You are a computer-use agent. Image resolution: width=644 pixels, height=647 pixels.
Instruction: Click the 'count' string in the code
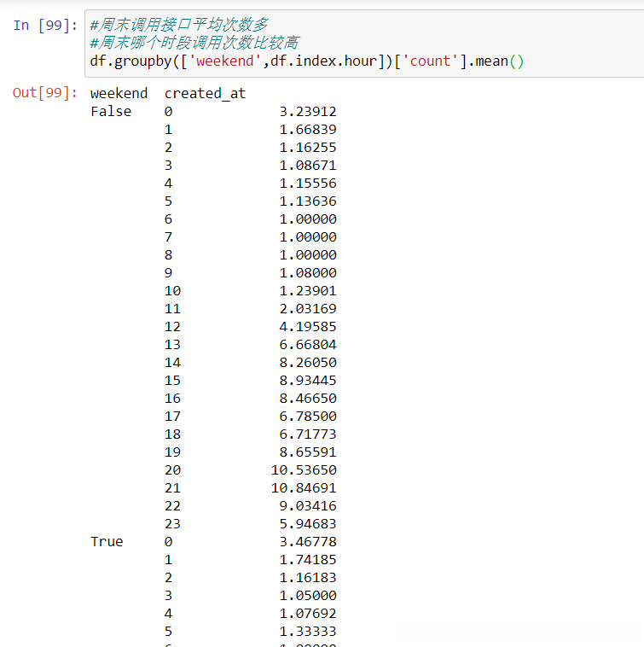pyautogui.click(x=430, y=61)
